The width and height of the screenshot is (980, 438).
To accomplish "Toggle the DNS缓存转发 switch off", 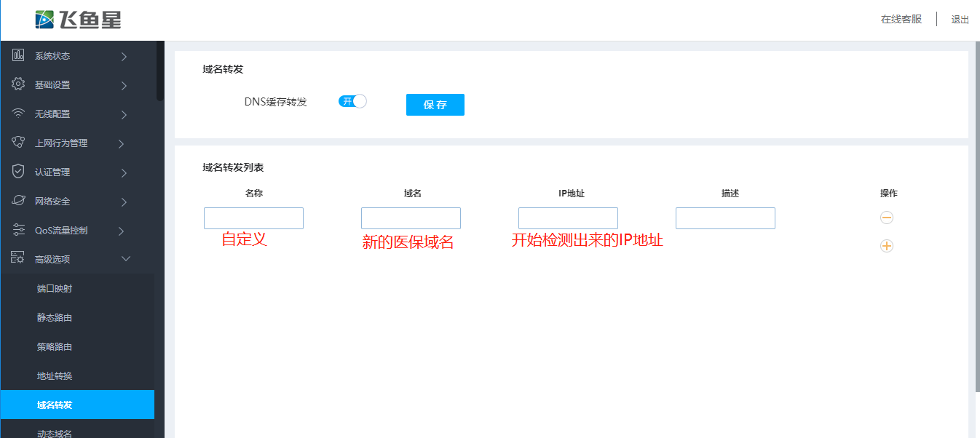I will [x=352, y=102].
